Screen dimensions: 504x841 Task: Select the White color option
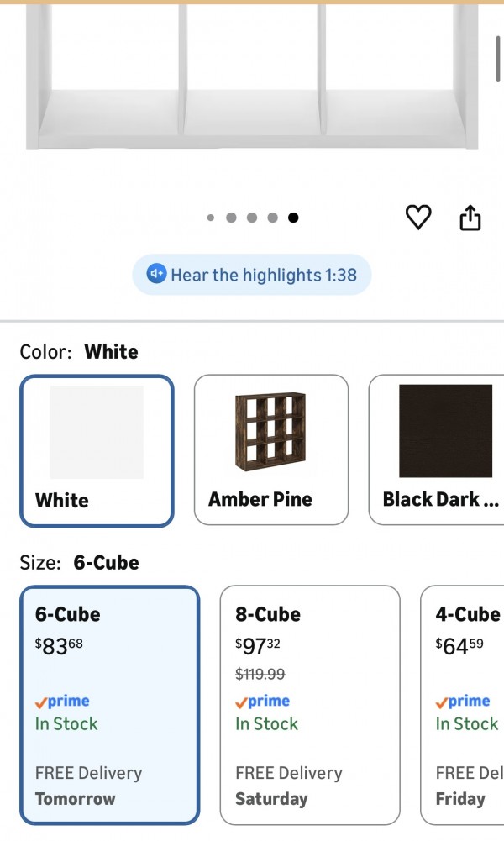(x=97, y=450)
